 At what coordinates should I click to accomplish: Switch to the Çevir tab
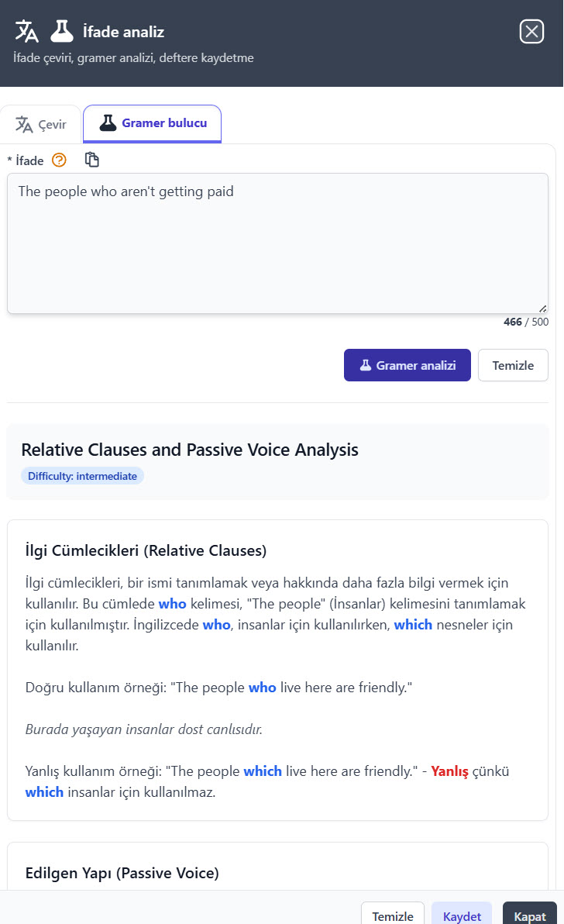pyautogui.click(x=41, y=124)
